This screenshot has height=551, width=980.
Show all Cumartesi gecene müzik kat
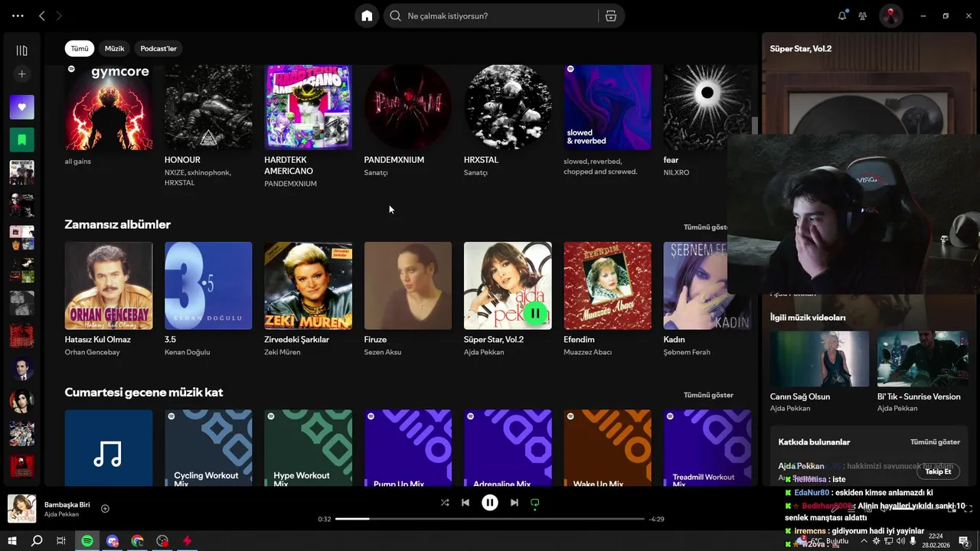pyautogui.click(x=708, y=395)
